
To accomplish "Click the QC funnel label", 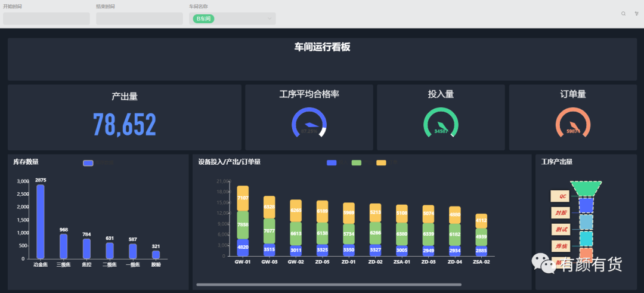I will (x=562, y=196).
